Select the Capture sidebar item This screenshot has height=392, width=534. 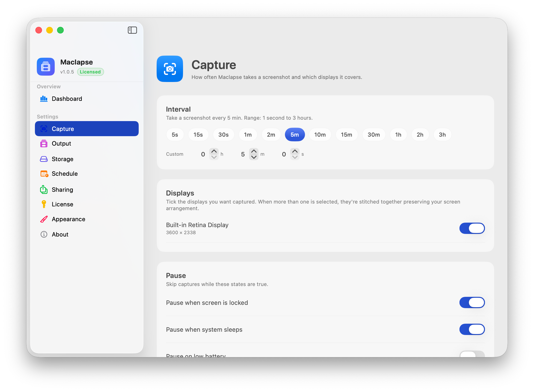pyautogui.click(x=87, y=129)
